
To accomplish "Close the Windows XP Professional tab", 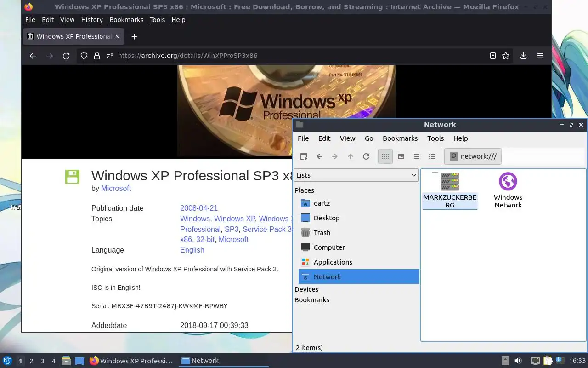I will 117,36.
